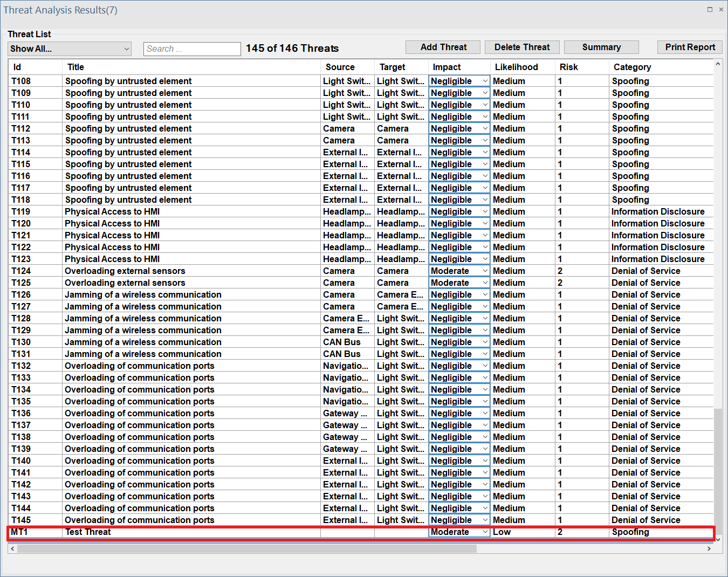This screenshot has width=728, height=577.
Task: Select the MT1 Test Threat row
Action: coord(162,532)
